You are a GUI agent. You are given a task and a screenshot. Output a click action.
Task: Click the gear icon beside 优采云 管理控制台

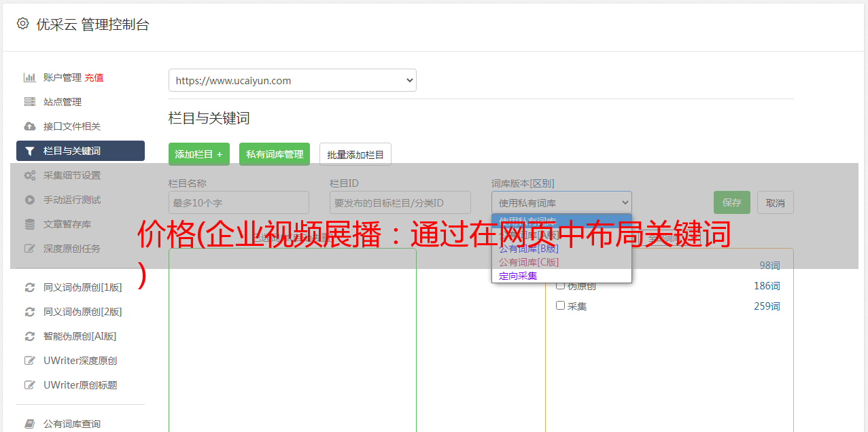click(x=22, y=24)
